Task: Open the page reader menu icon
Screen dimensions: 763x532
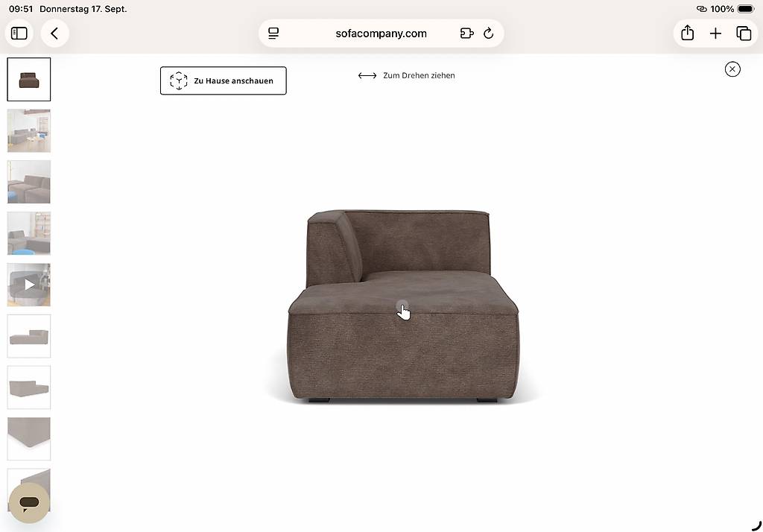Action: coord(273,34)
